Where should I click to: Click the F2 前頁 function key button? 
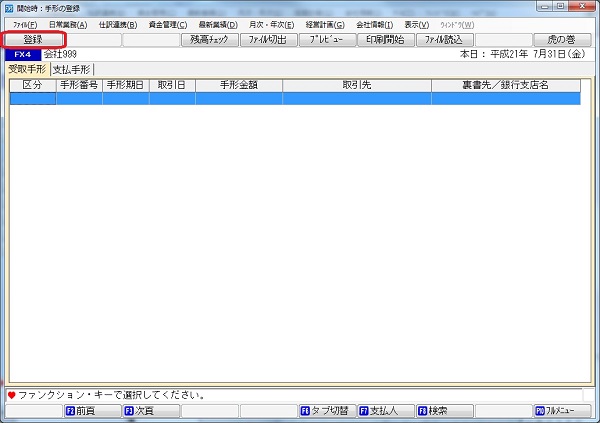coord(92,411)
